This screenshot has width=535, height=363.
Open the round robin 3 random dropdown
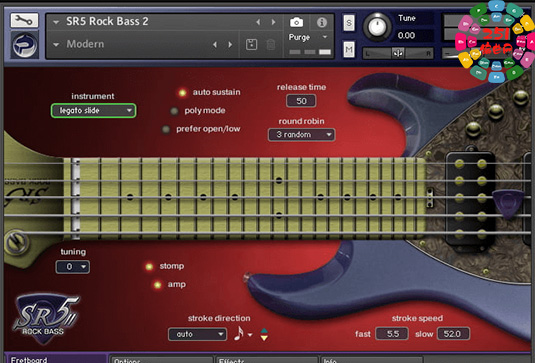pos(301,135)
